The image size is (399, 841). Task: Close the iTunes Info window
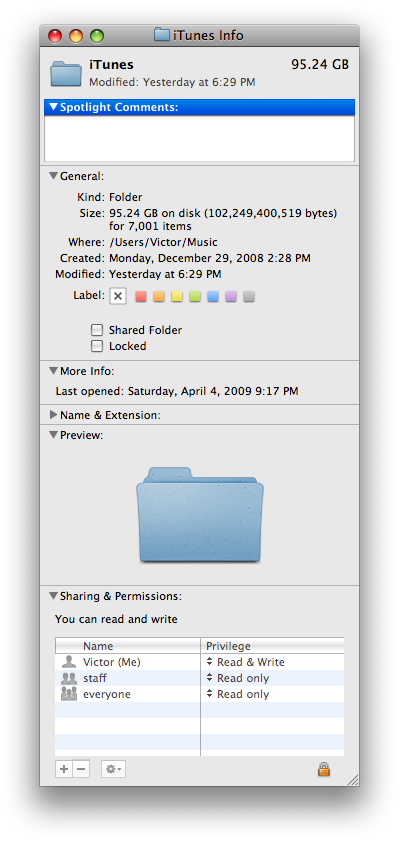coord(55,36)
